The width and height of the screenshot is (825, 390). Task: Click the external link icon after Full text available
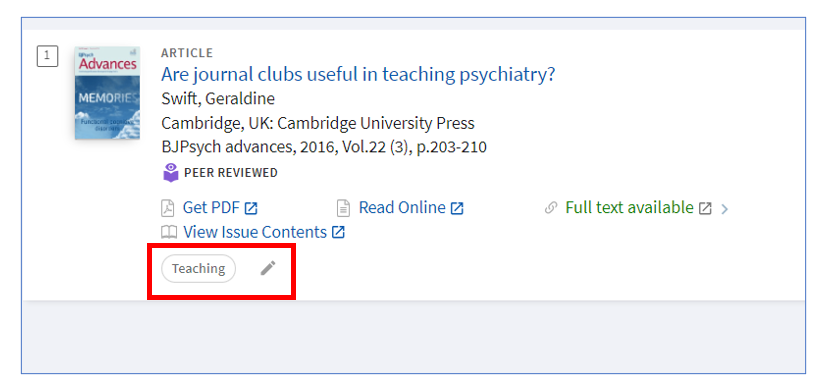(x=705, y=208)
